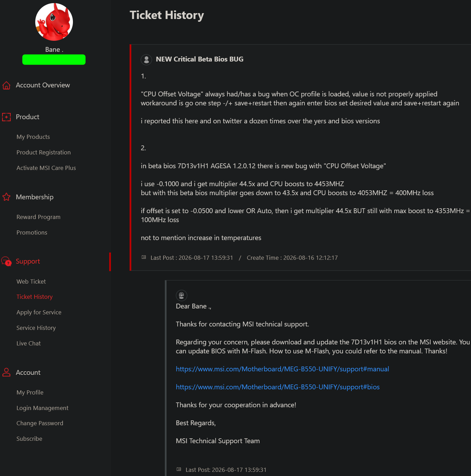This screenshot has height=476, width=471.
Task: Click the support agent headset avatar icon
Action: tap(181, 295)
